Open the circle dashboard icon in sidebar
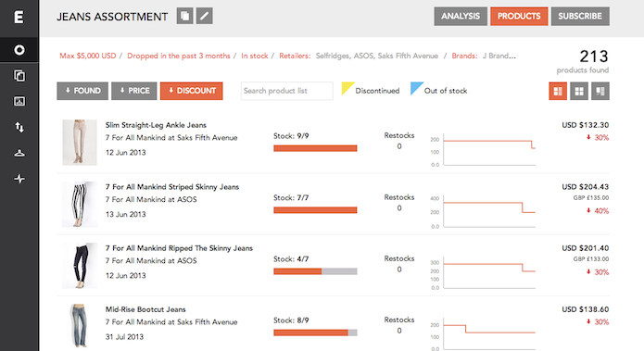The height and width of the screenshot is (351, 644). [x=19, y=50]
